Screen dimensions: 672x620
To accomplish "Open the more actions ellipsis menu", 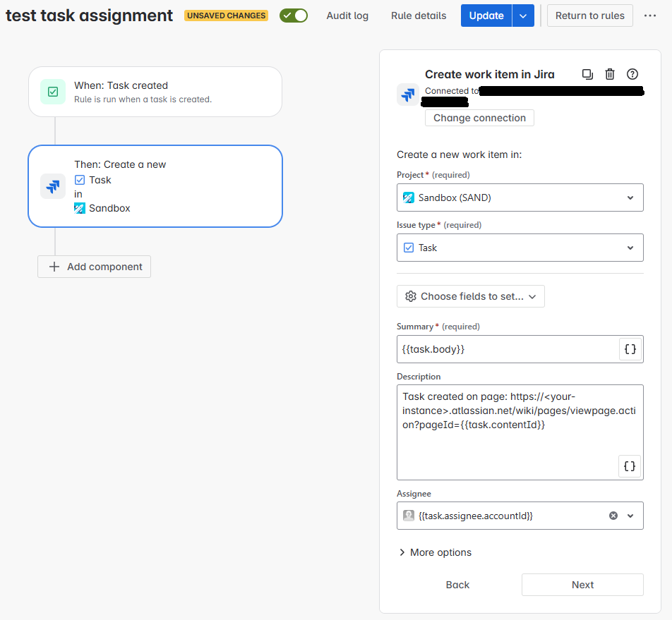I will 649,16.
